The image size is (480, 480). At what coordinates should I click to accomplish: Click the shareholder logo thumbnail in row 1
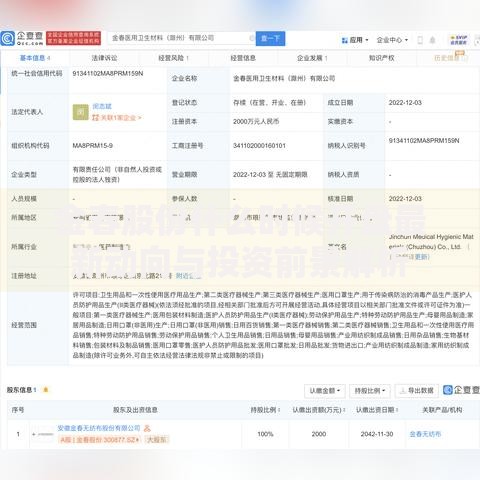pos(43,434)
